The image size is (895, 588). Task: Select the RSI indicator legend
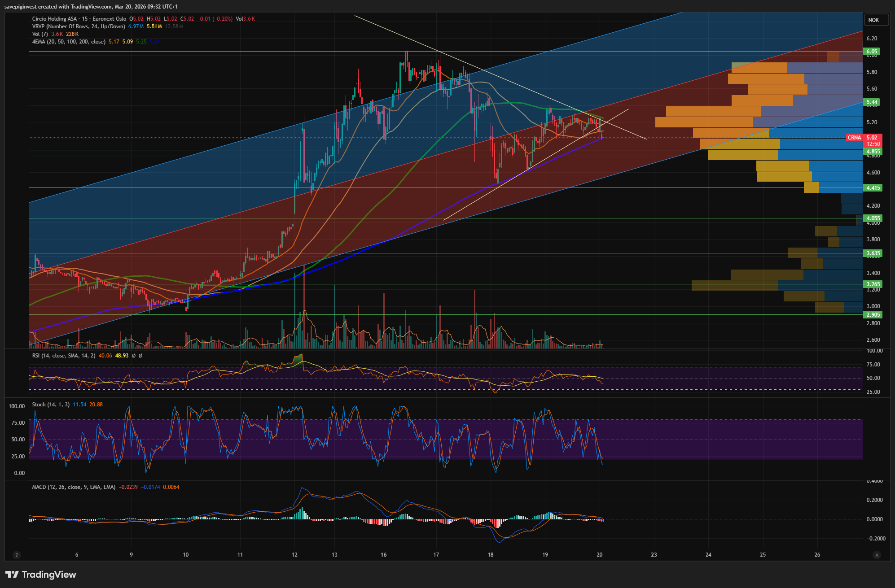coord(63,356)
